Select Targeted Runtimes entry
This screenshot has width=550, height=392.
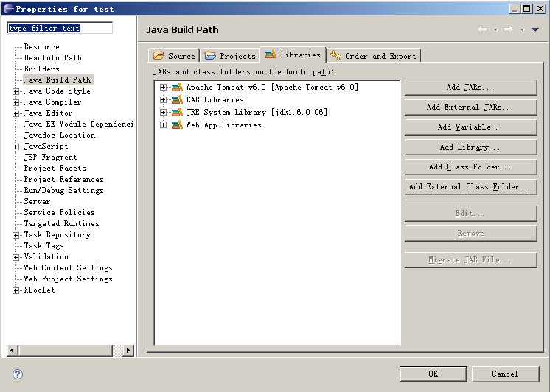[61, 224]
